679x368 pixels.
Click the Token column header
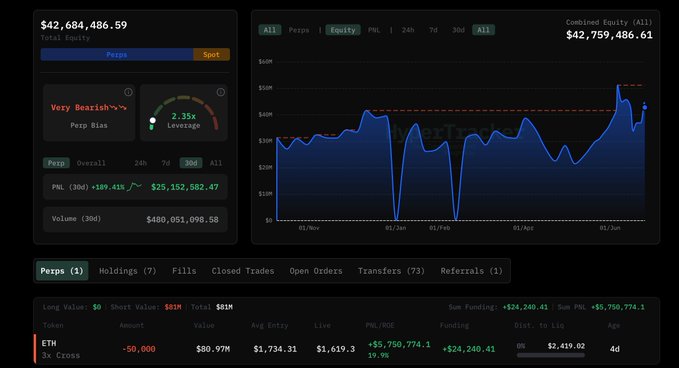(53, 325)
